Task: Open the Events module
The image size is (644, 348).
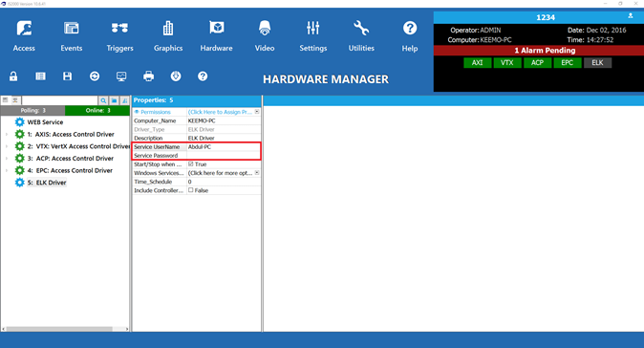Action: pos(72,36)
